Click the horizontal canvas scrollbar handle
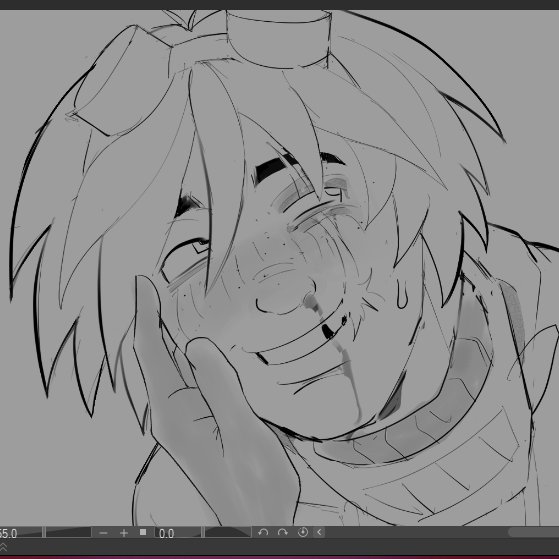The width and height of the screenshot is (559, 559). 534,533
